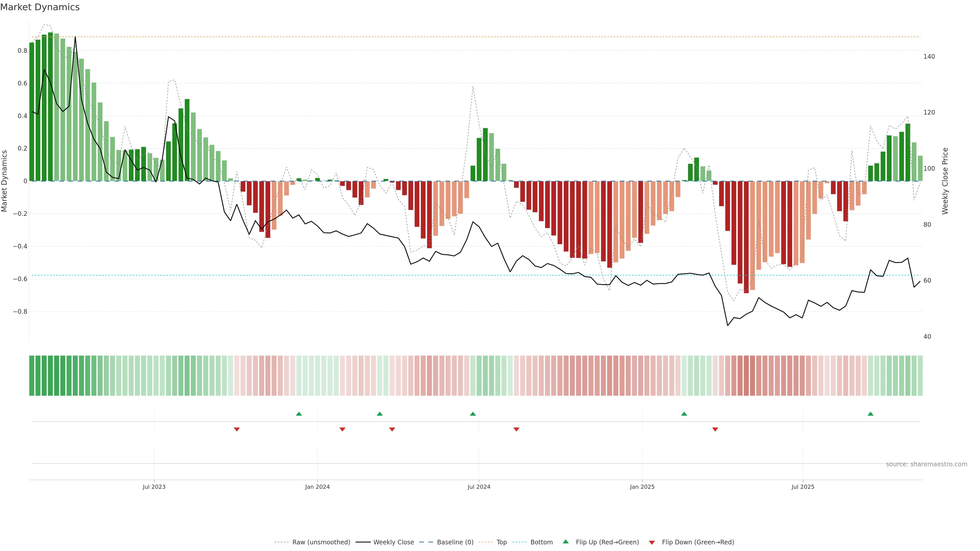Click the Jan 2024 x-axis label
Image resolution: width=980 pixels, height=551 pixels.
317,487
